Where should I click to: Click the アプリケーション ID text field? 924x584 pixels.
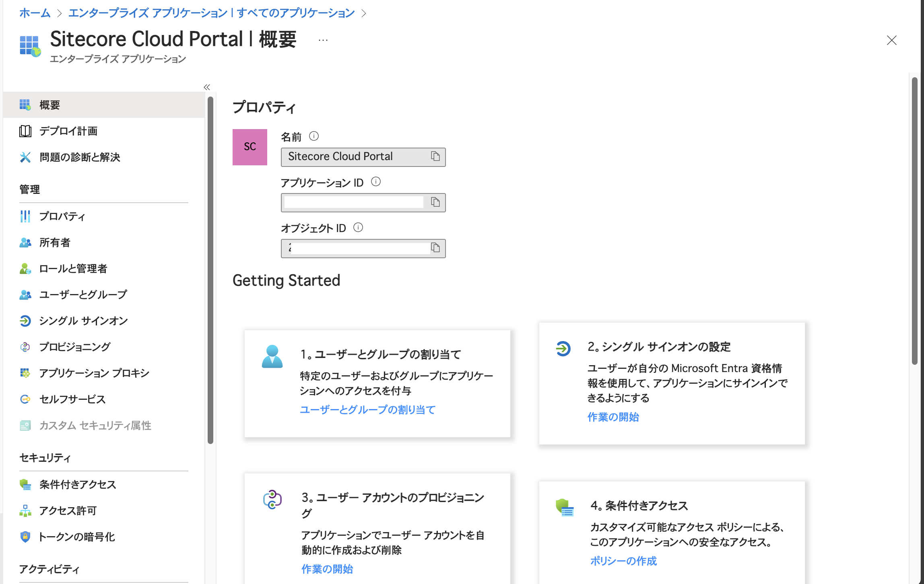[363, 202]
